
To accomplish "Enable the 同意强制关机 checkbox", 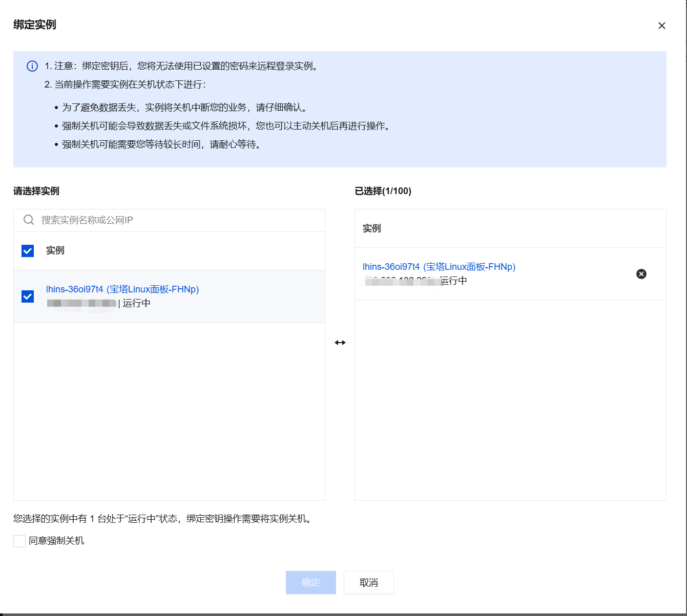I will coord(19,541).
